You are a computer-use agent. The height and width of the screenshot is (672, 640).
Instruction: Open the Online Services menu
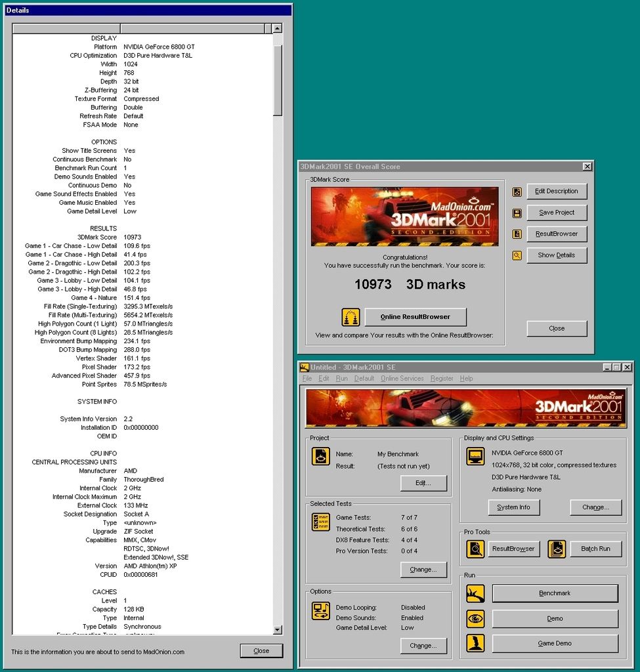click(x=402, y=379)
